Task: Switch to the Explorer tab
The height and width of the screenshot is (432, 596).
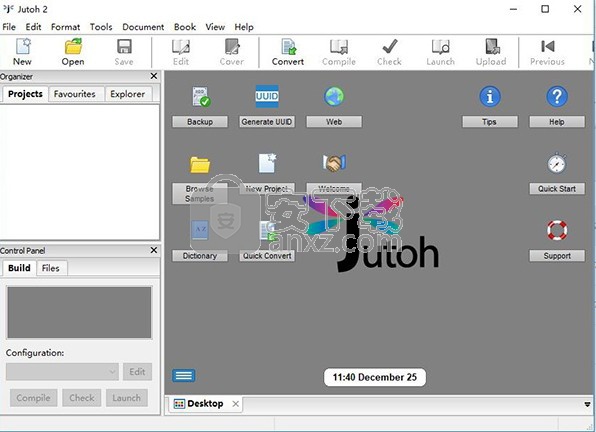Action: click(x=128, y=94)
